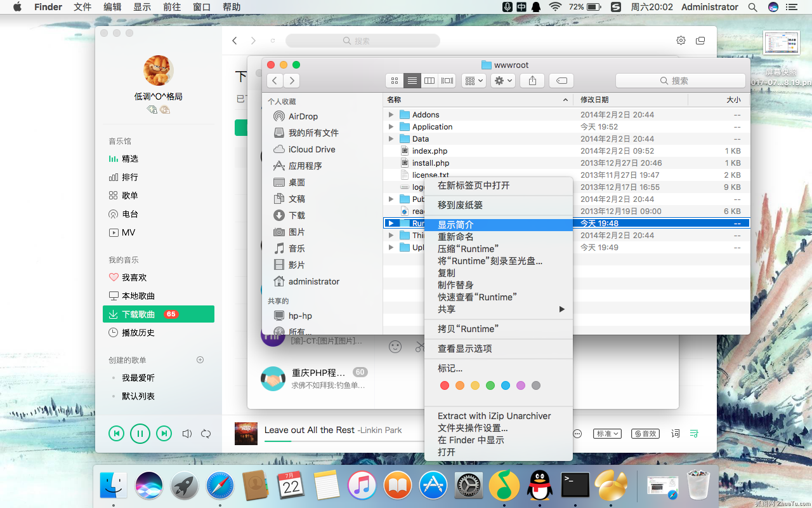The image size is (812, 508).
Task: Open 精选 in music app sidebar
Action: click(159, 159)
